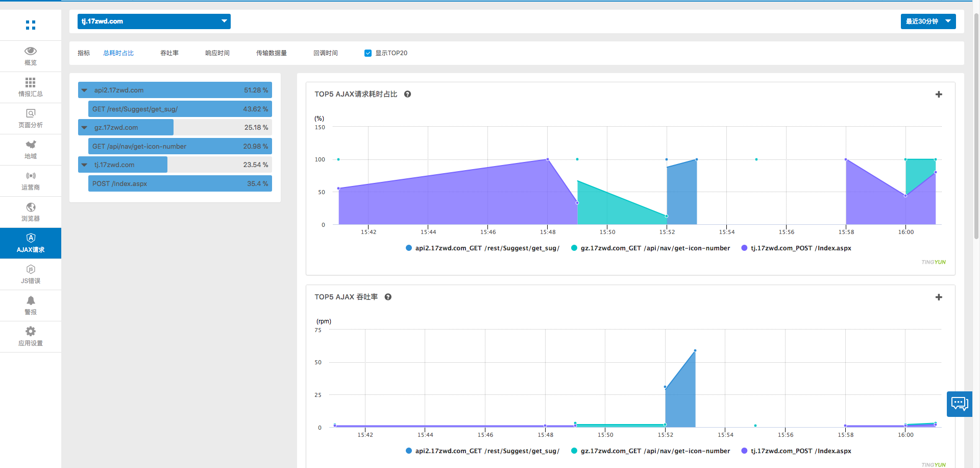Open the 最近30分钟 time range dropdown
Image resolution: width=980 pixels, height=468 pixels.
(x=928, y=21)
